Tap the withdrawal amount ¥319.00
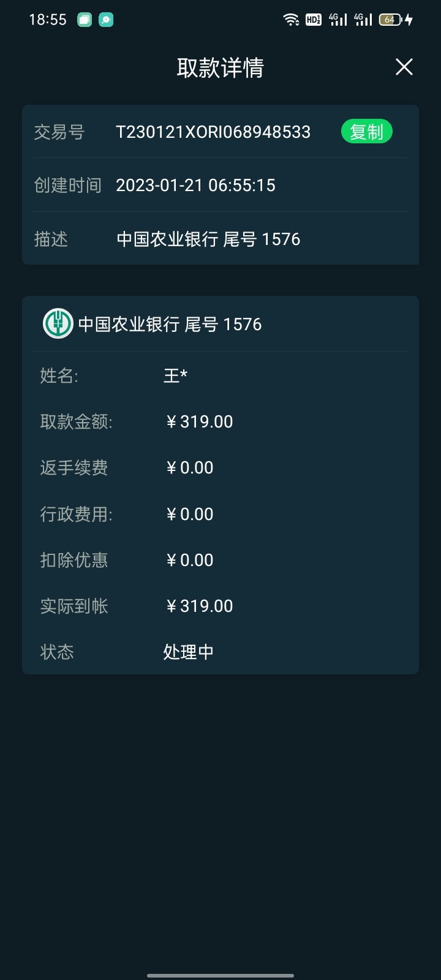441x980 pixels. [x=200, y=421]
